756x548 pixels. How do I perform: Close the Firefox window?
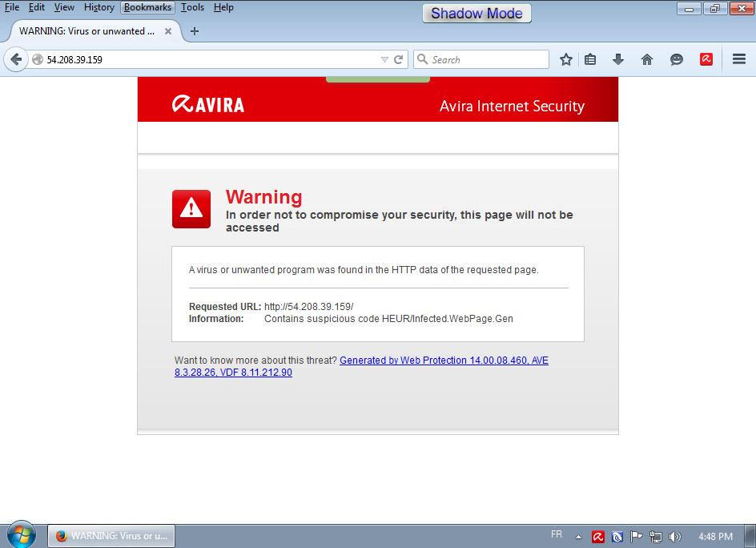(742, 8)
